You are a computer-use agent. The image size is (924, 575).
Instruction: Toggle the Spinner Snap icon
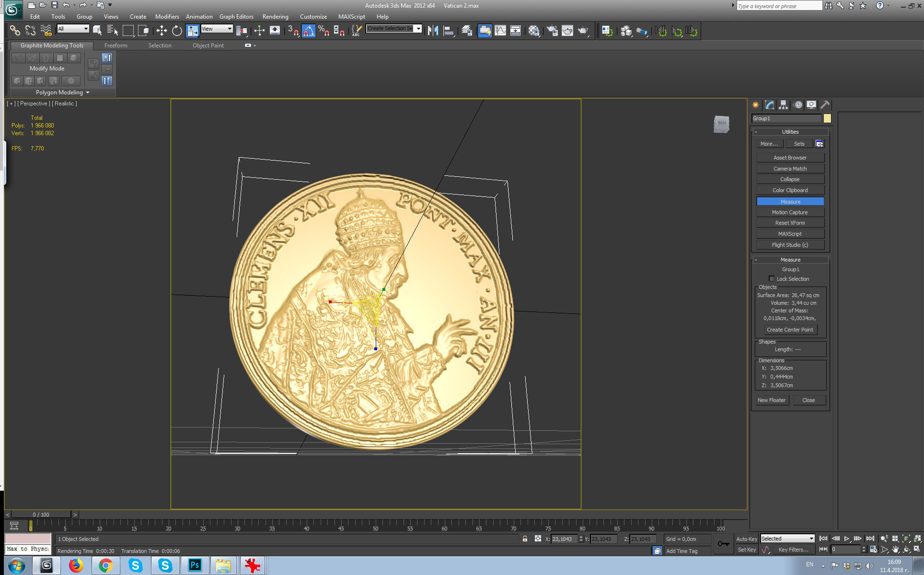coord(339,31)
